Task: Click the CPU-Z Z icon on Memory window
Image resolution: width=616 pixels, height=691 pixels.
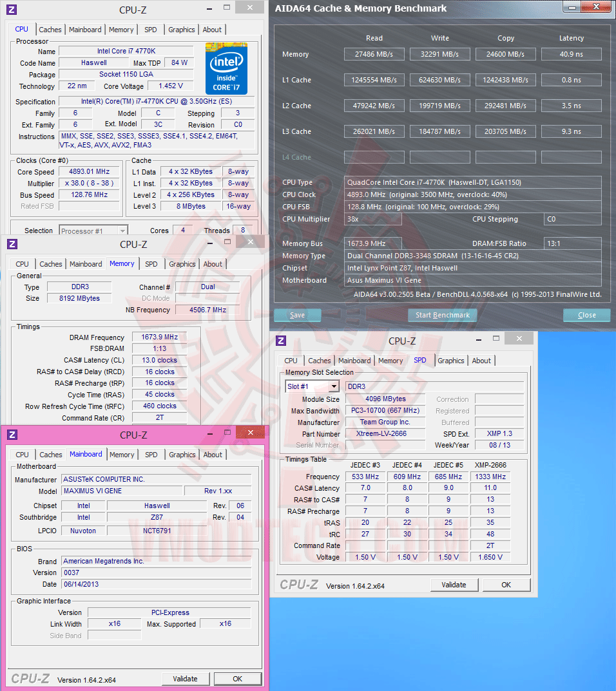Action: pos(12,244)
